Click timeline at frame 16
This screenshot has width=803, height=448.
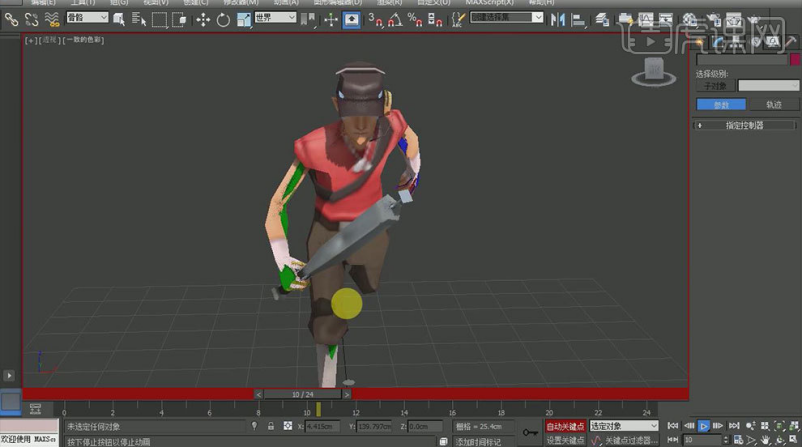(452, 411)
